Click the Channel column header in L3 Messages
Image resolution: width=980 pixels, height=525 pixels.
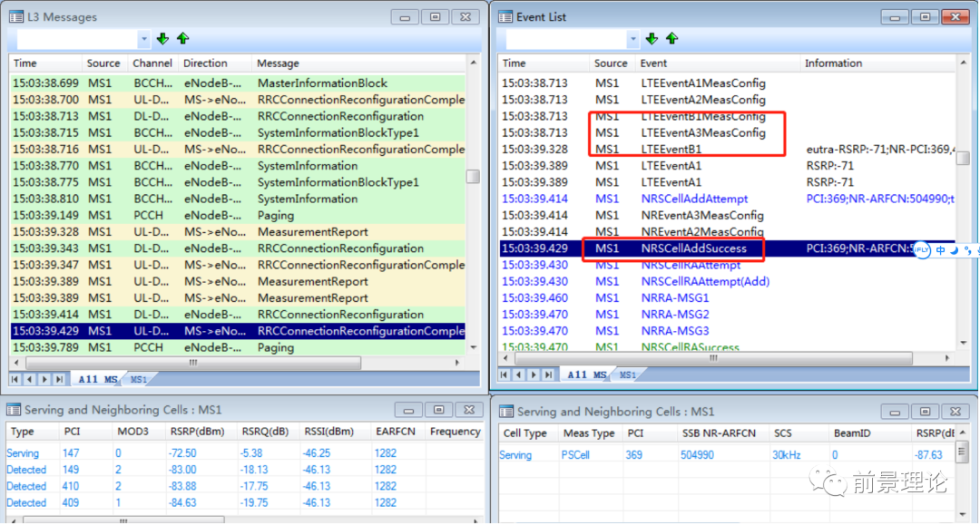[x=152, y=63]
